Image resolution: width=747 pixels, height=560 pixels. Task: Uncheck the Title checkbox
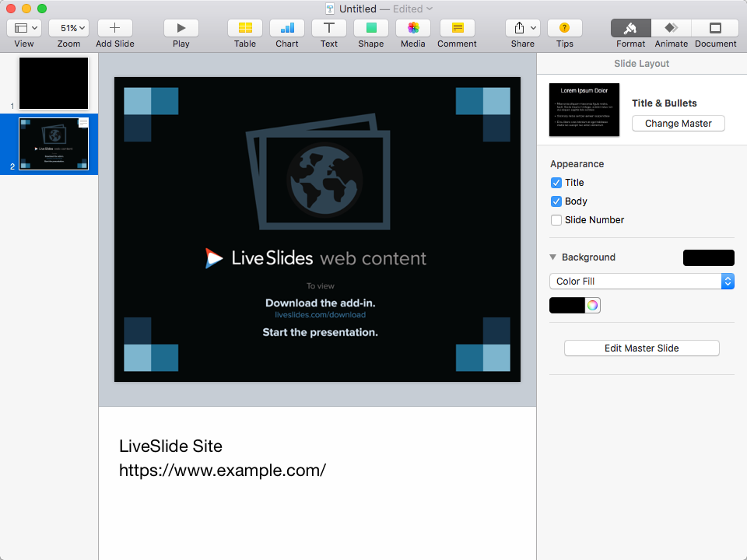556,183
